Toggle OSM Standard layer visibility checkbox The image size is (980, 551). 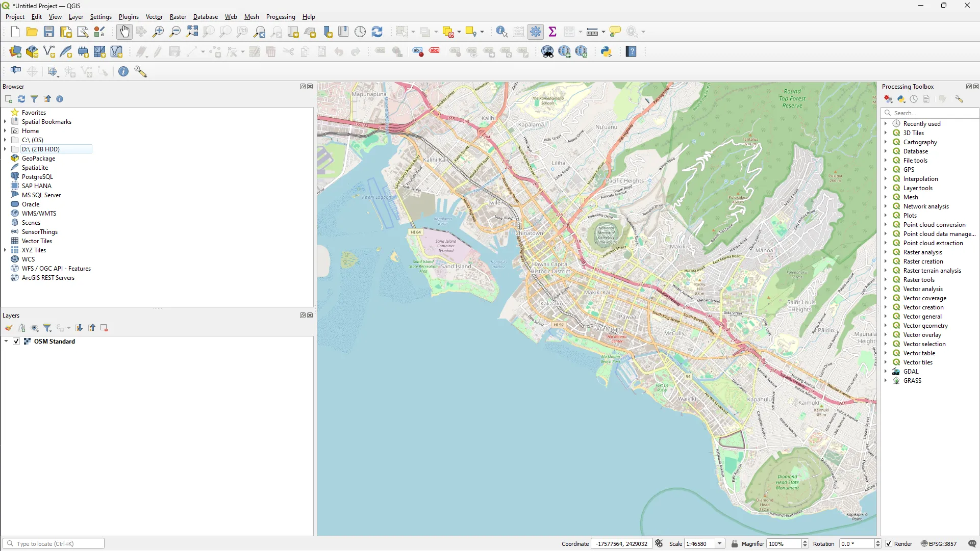click(x=16, y=342)
